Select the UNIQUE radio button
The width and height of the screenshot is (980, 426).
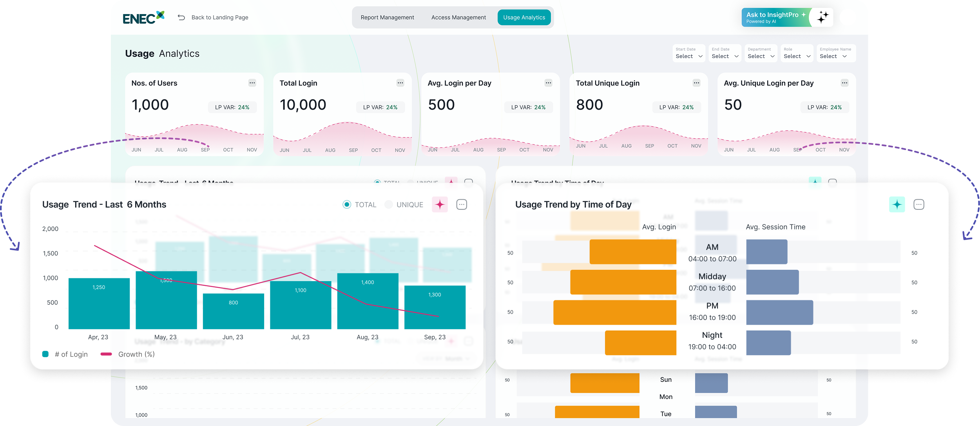388,204
